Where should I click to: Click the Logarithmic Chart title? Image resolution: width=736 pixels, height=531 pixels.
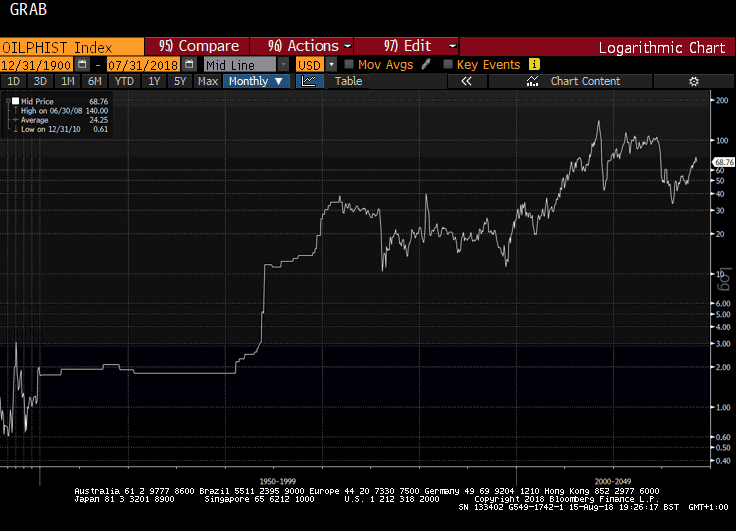(662, 47)
